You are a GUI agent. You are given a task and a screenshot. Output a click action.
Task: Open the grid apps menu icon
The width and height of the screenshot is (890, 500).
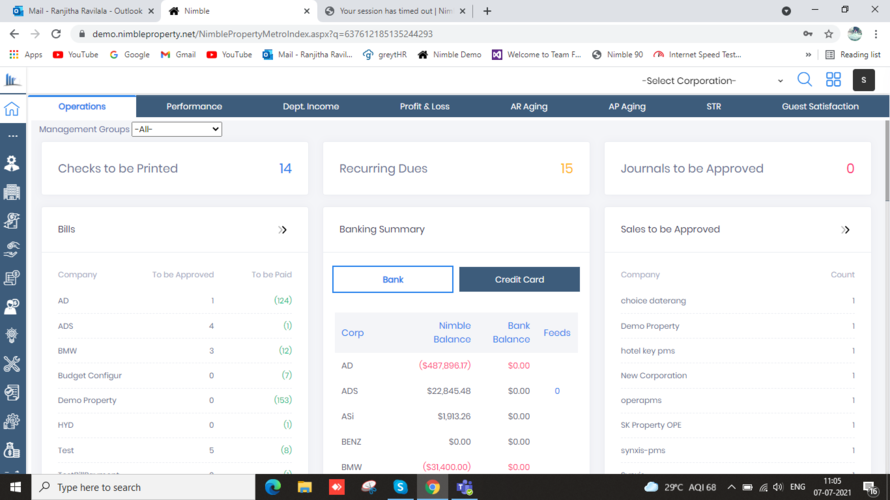tap(833, 80)
